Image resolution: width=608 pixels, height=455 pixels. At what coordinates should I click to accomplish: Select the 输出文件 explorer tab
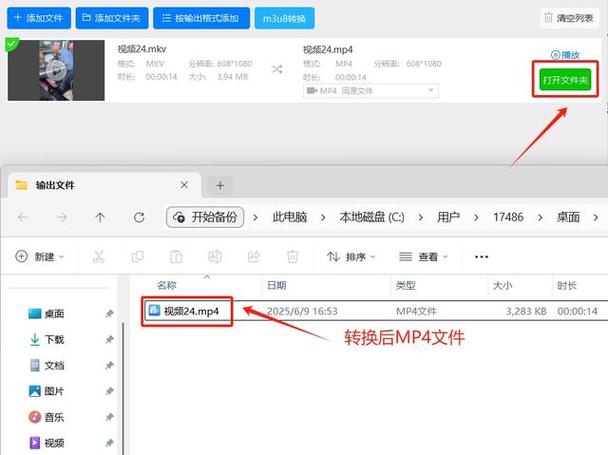104,185
